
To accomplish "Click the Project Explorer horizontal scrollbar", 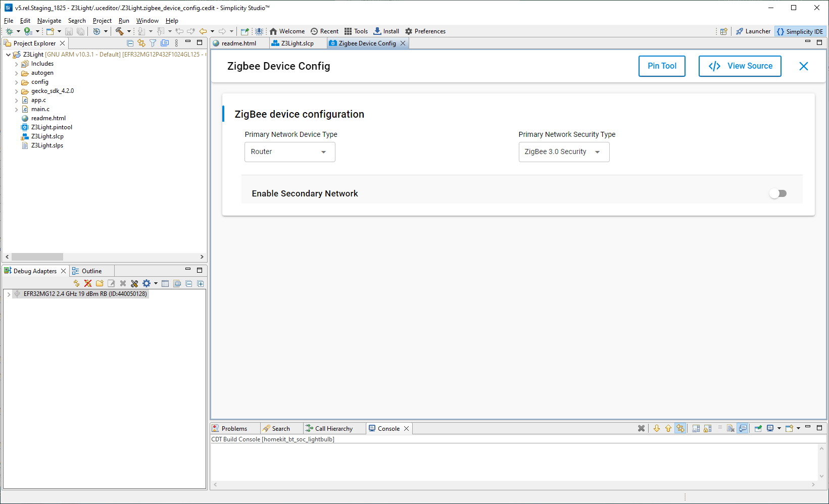I will [37, 257].
